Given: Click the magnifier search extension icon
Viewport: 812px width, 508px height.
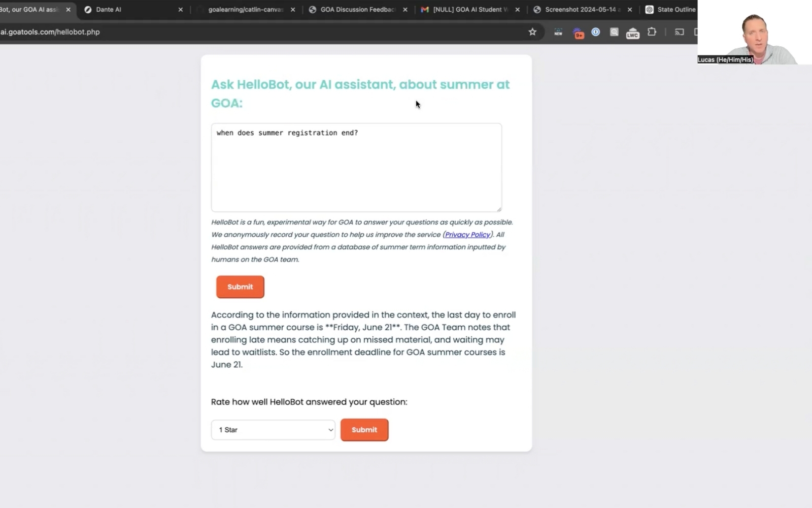Looking at the screenshot, I should (614, 32).
